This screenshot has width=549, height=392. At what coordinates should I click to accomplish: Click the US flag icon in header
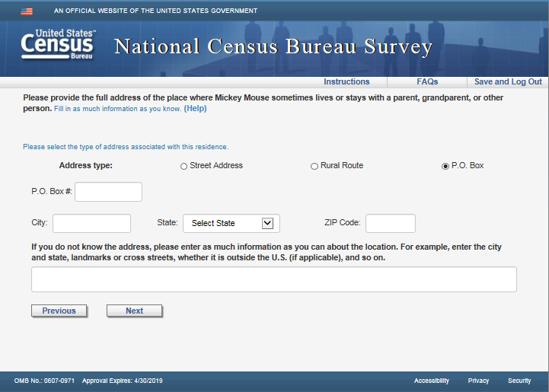click(27, 11)
